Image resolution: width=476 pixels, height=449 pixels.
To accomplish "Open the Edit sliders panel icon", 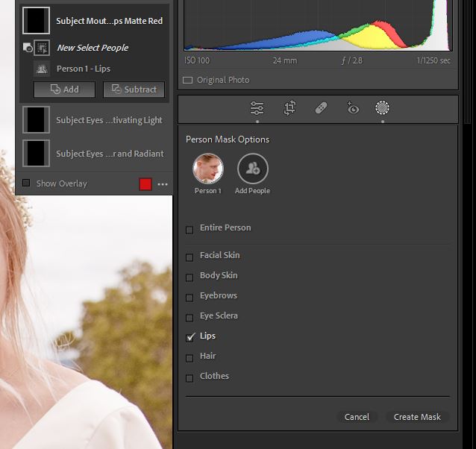I will tap(257, 108).
